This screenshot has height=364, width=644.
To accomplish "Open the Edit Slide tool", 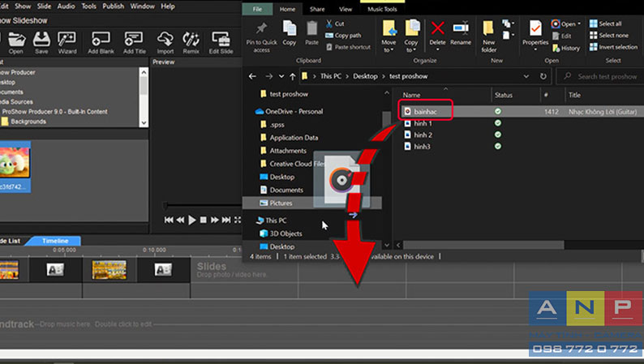I will click(221, 43).
